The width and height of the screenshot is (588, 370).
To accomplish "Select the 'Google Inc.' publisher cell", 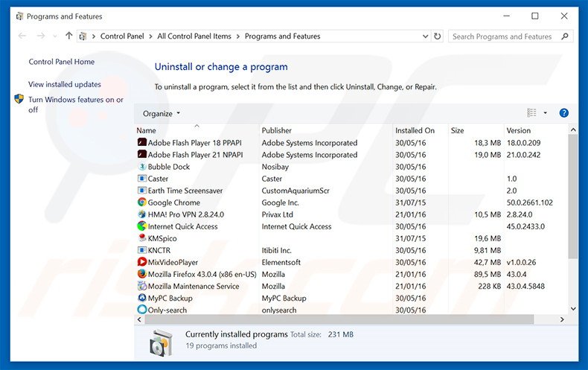I will pos(280,202).
